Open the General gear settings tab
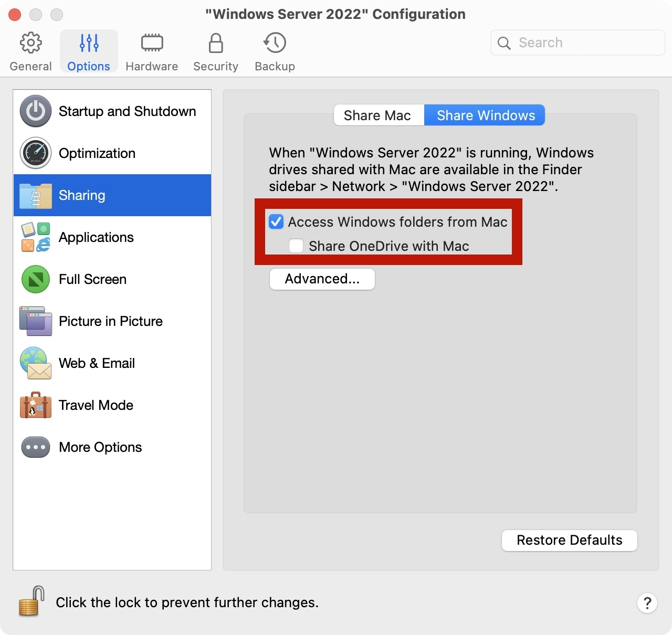Viewport: 672px width, 635px height. [31, 44]
